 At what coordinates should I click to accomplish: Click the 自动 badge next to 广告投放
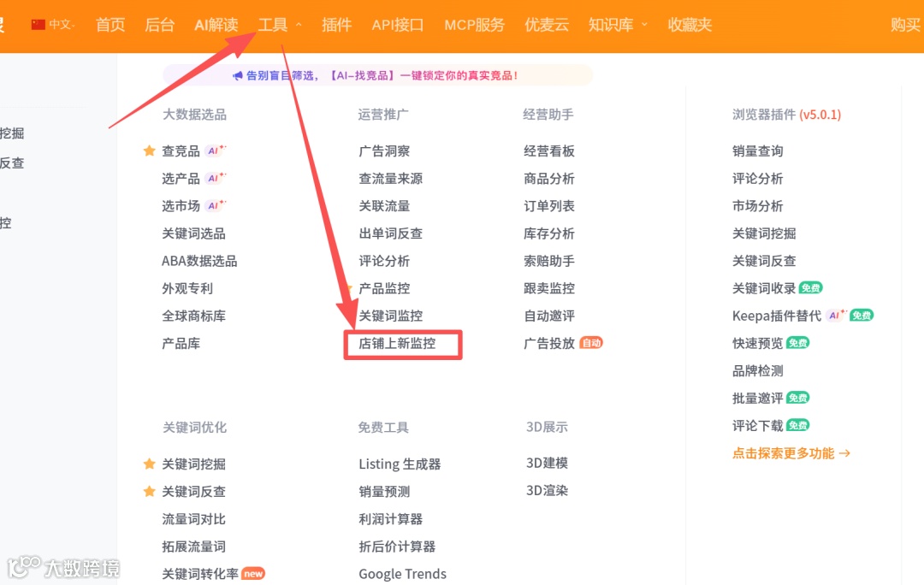(591, 343)
